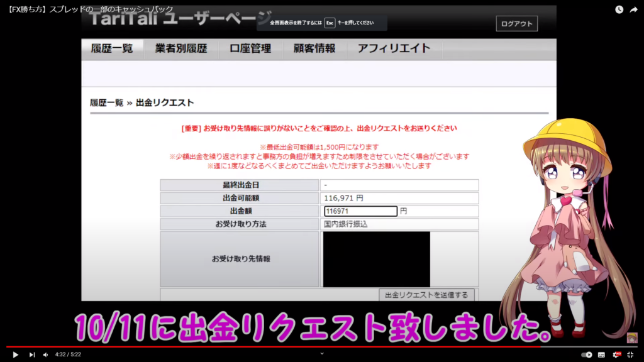Click the 116,971 円 available amount
Screen dimensions: 644x362
(343, 198)
